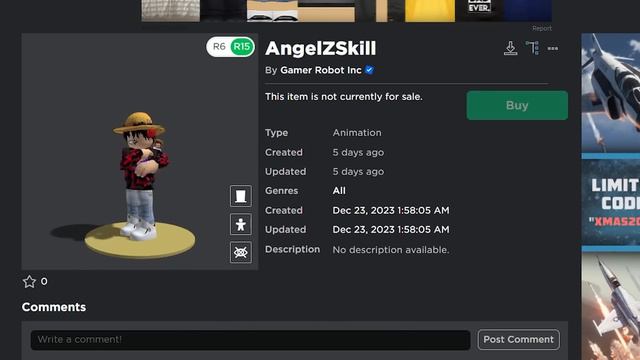Click the verified badge next to Gamer Robot Inc
The width and height of the screenshot is (640, 360).
coord(369,70)
